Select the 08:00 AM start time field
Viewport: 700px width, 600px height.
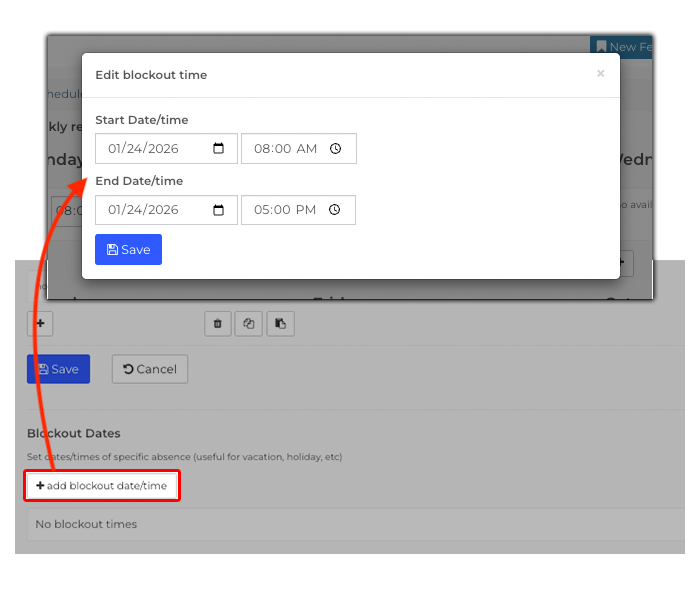pos(285,149)
